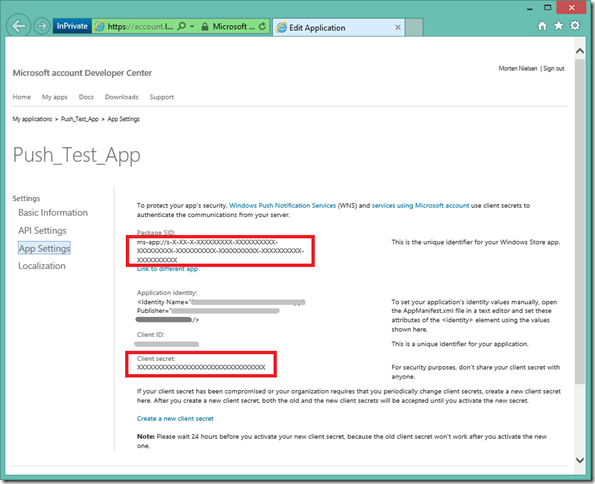
Task: Click the Client secret value text
Action: [201, 367]
